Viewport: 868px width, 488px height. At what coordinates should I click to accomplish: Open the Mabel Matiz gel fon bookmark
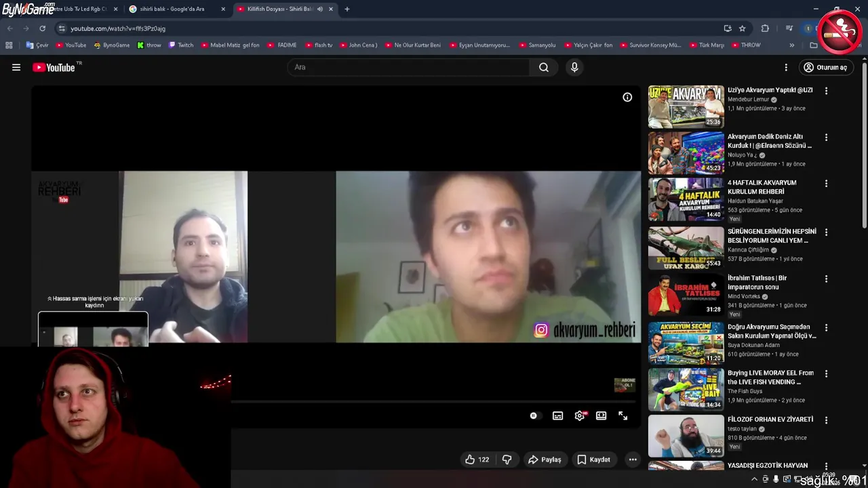coord(230,45)
